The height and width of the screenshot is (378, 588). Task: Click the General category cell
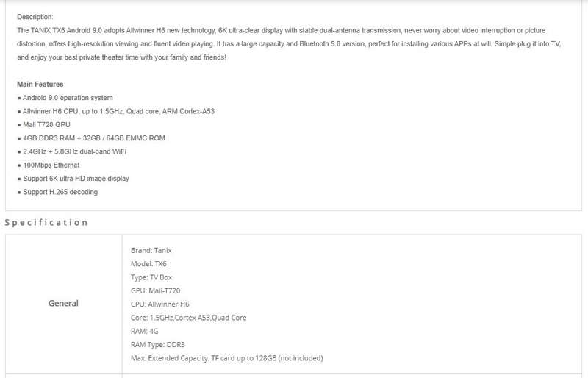[x=63, y=303]
